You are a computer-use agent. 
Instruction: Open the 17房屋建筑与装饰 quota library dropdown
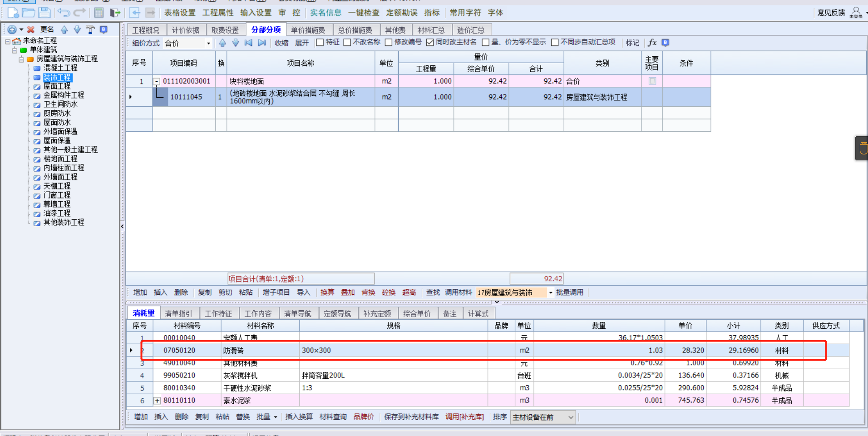(551, 292)
